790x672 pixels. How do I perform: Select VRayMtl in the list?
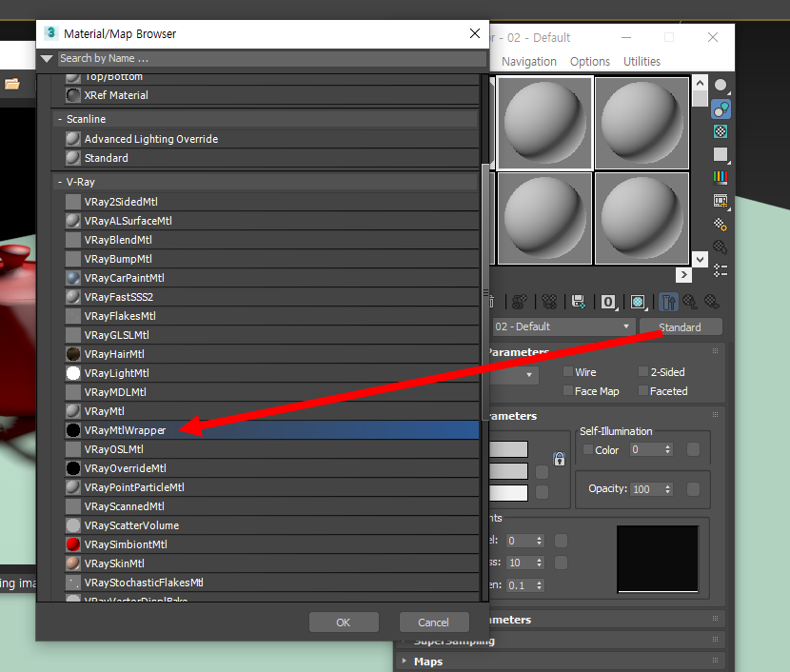point(272,411)
